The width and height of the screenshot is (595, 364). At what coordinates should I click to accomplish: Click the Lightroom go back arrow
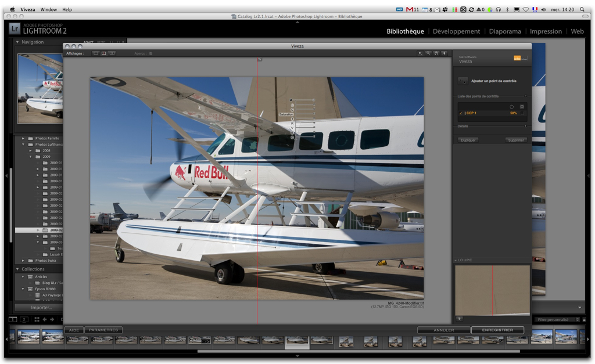tap(45, 319)
